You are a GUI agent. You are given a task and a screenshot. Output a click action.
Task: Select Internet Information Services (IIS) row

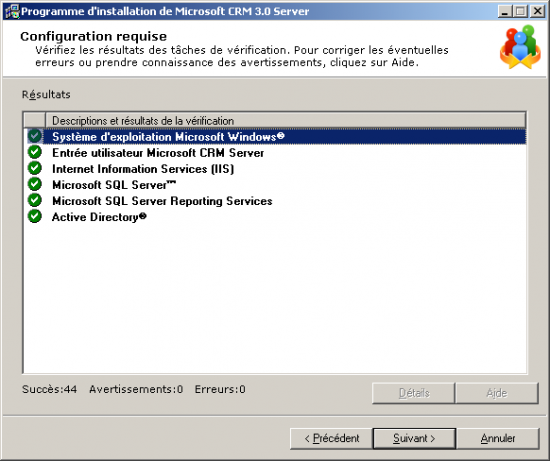coord(276,169)
